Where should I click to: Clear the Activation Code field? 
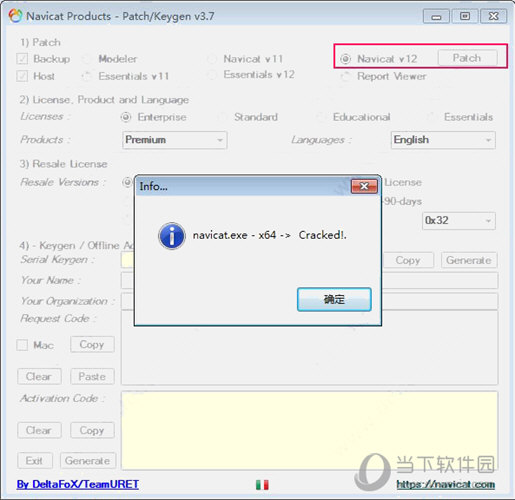click(x=39, y=430)
